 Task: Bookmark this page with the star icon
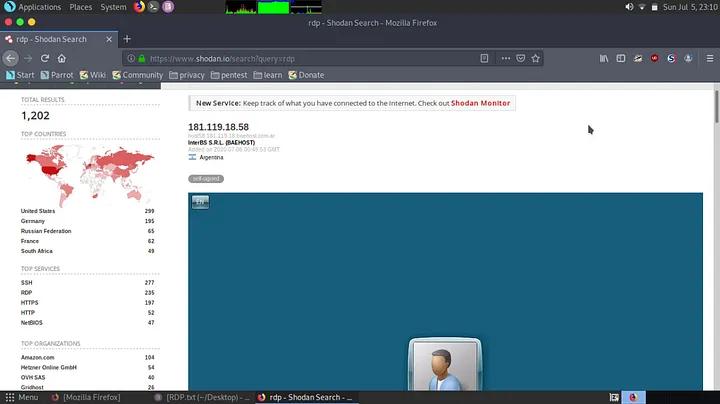tap(535, 58)
